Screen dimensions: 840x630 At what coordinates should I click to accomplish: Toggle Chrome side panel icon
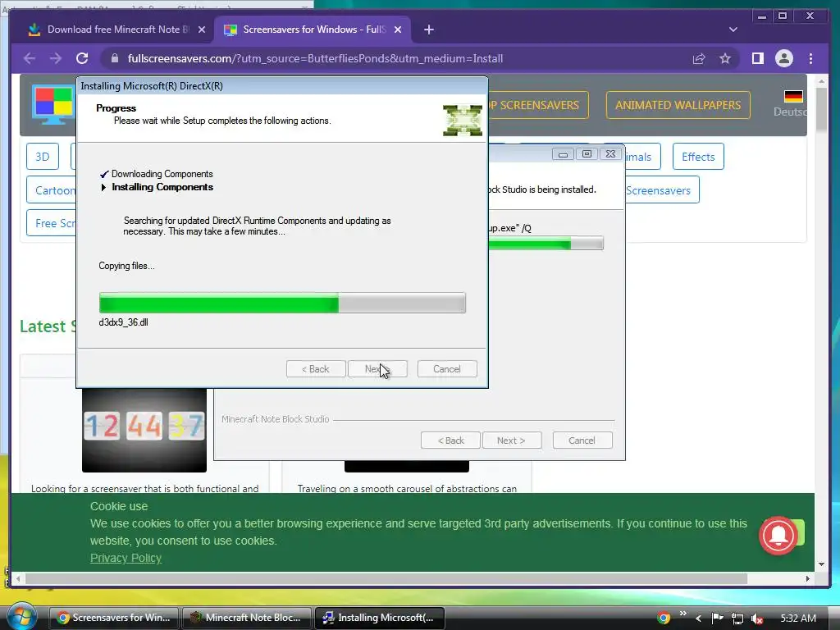[x=757, y=58]
